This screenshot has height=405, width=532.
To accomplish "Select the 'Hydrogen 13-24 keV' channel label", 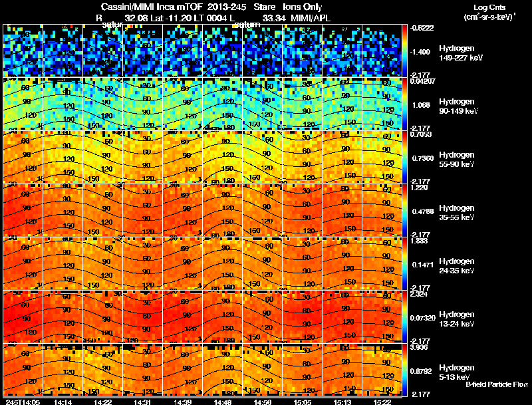I will [x=456, y=319].
